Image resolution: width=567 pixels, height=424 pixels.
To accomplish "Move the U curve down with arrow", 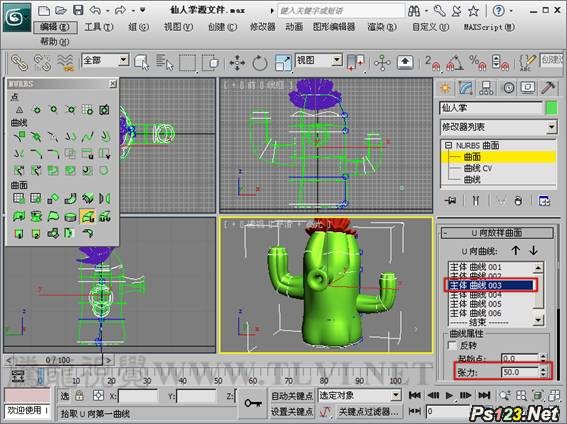I will 533,250.
